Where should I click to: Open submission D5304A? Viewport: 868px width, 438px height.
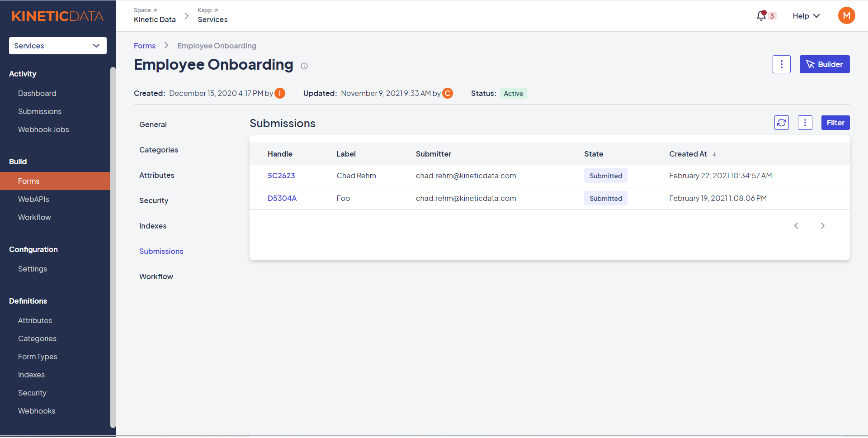click(282, 198)
